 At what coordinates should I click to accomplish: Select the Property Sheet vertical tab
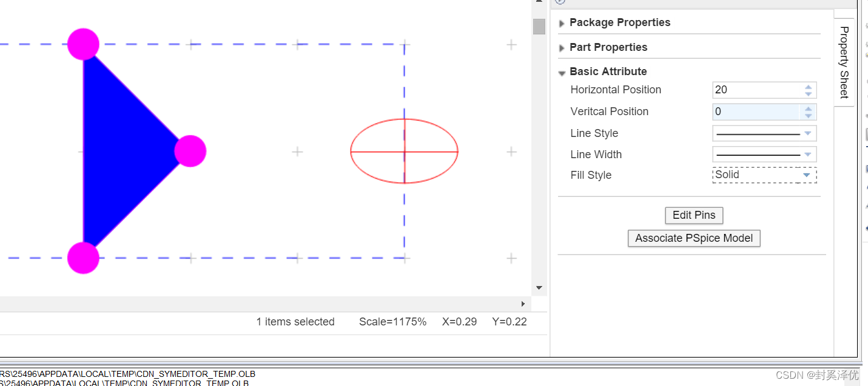click(844, 62)
